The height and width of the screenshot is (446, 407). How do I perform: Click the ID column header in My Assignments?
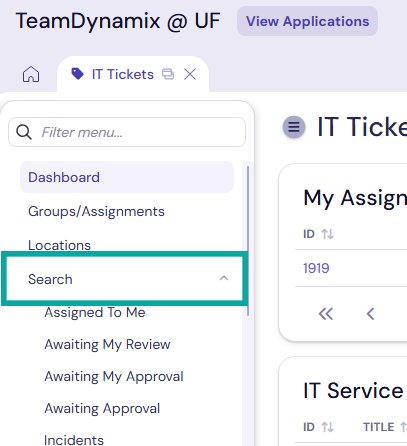pos(309,234)
